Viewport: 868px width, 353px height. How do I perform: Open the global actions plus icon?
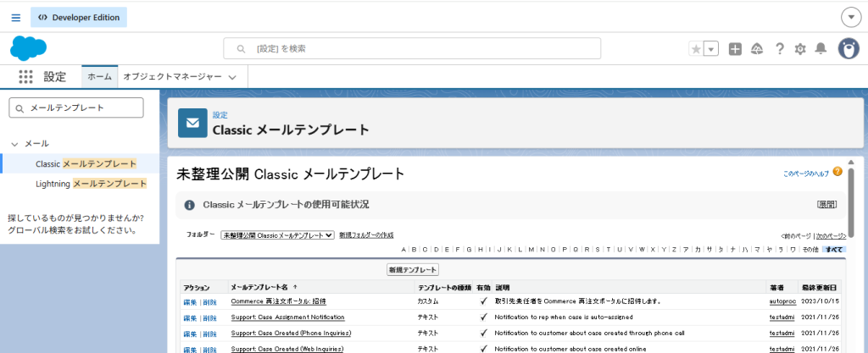click(x=735, y=49)
